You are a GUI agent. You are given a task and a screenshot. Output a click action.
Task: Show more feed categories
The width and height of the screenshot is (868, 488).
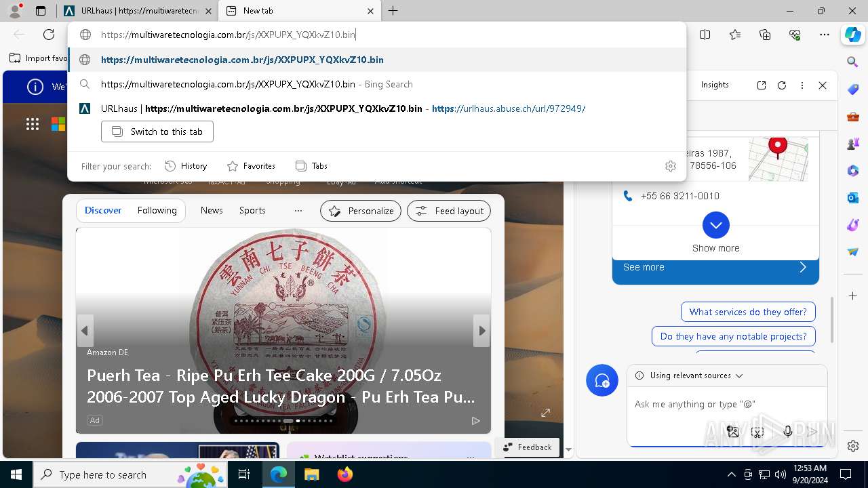click(298, 210)
